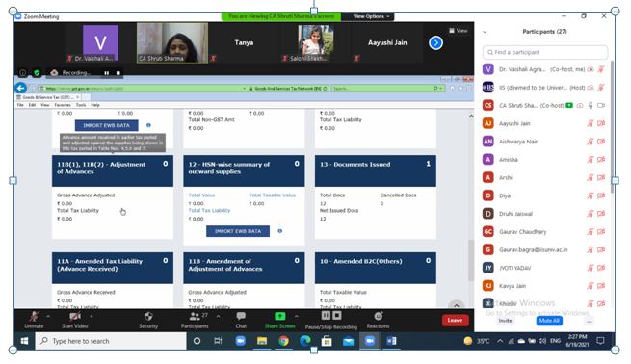Open the Help menu in browser
631x364 pixels.
pyautogui.click(x=95, y=105)
